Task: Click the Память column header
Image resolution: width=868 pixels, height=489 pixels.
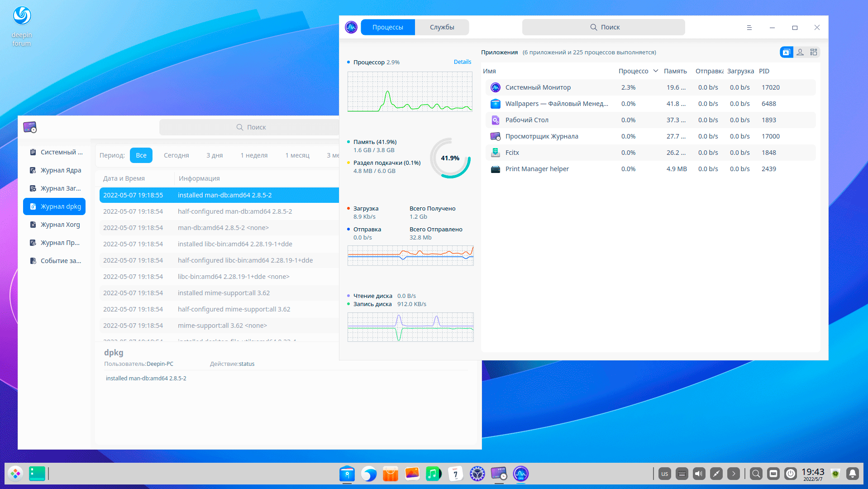Action: point(675,71)
